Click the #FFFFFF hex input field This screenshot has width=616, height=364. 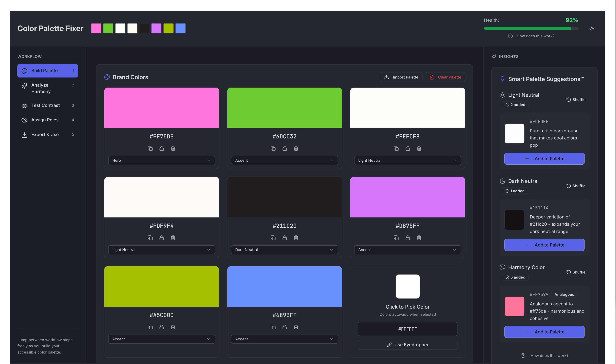point(407,329)
